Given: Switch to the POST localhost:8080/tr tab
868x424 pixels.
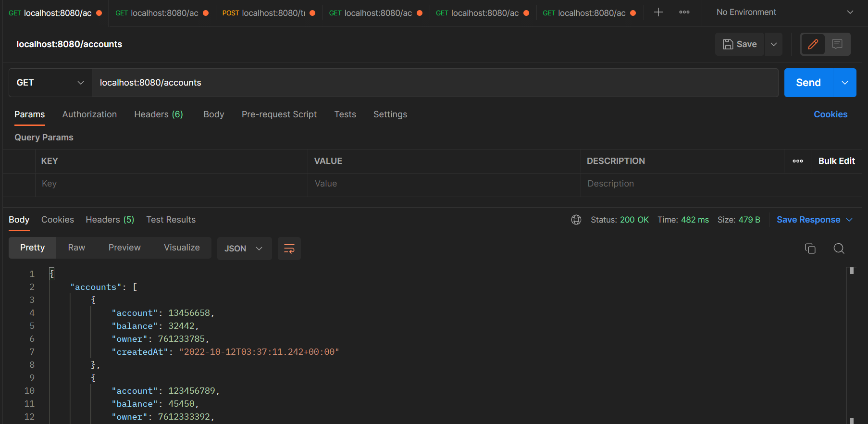Looking at the screenshot, I should tap(269, 13).
